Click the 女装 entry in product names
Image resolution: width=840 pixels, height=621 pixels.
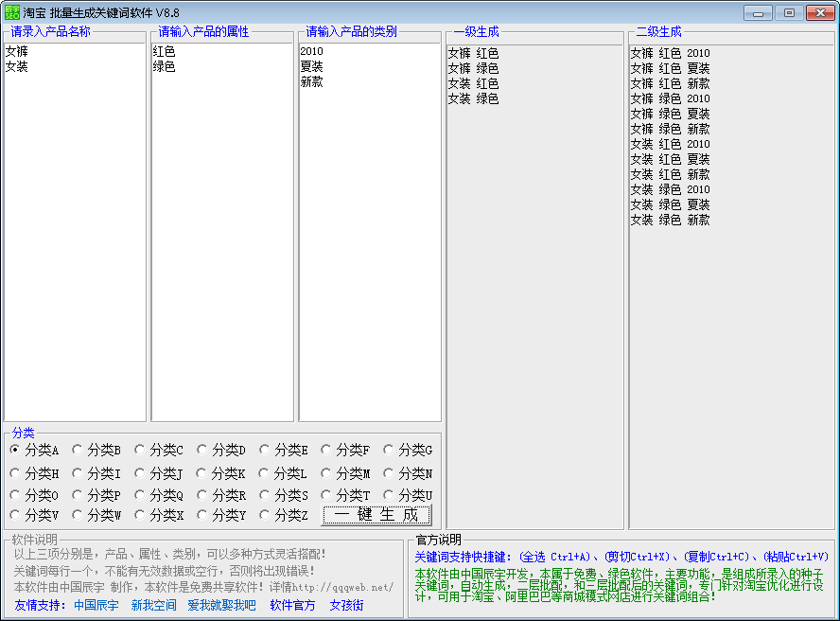point(17,66)
